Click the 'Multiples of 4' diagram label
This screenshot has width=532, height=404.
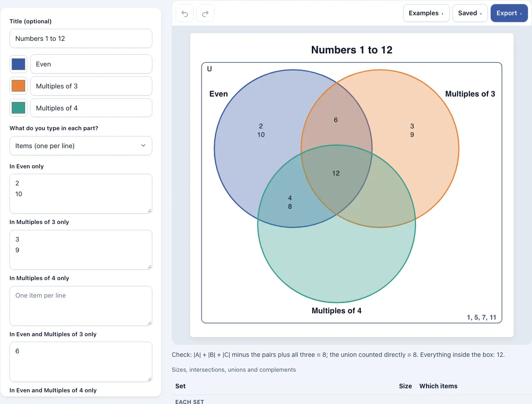click(x=337, y=311)
